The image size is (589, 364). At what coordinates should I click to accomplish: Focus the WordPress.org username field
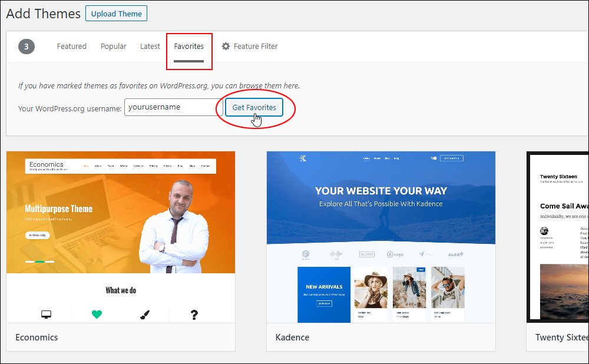pos(174,107)
